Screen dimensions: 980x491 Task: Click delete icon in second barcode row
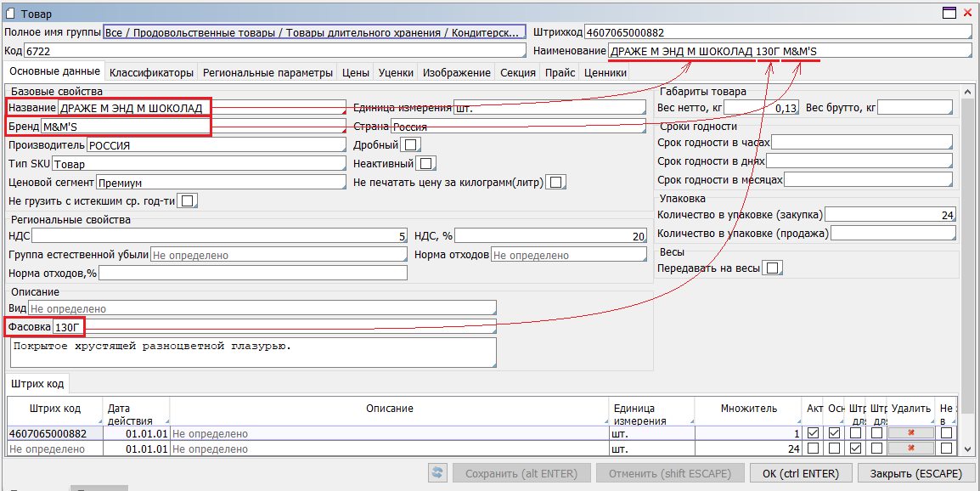(910, 449)
